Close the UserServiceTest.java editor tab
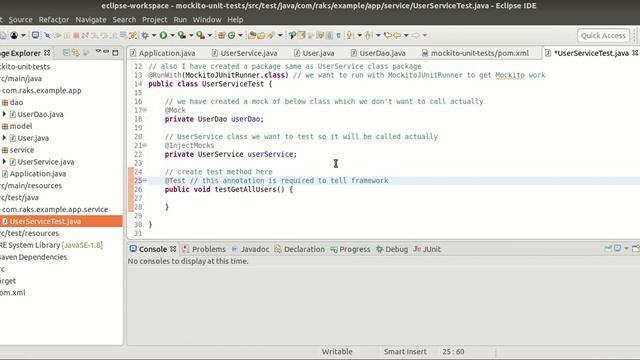640x360 pixels. 635,53
